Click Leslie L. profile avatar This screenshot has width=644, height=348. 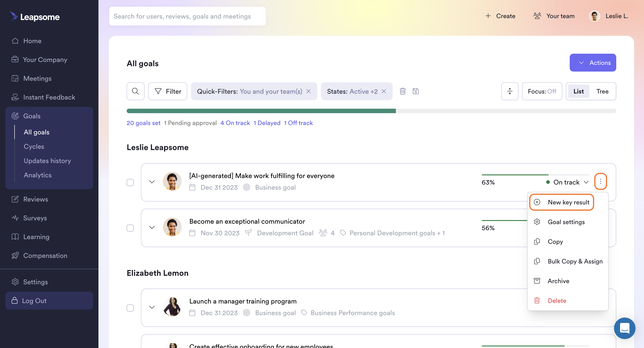coord(594,16)
